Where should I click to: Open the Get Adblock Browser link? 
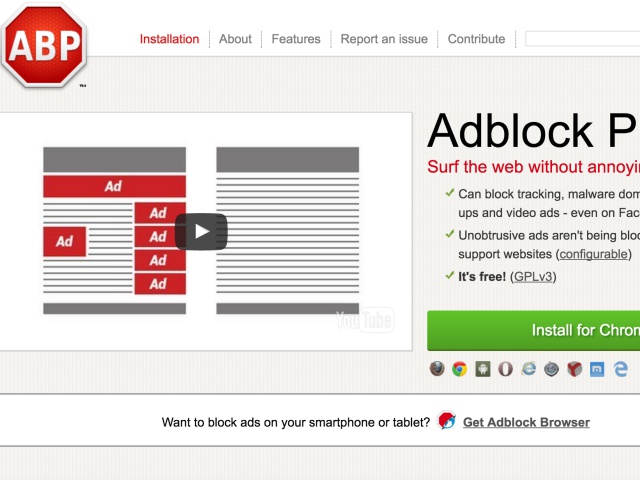point(526,422)
